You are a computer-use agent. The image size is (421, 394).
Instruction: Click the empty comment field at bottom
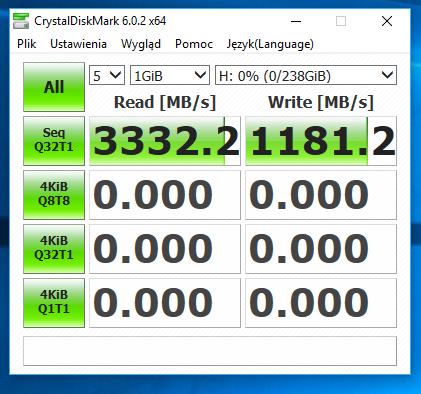210,351
